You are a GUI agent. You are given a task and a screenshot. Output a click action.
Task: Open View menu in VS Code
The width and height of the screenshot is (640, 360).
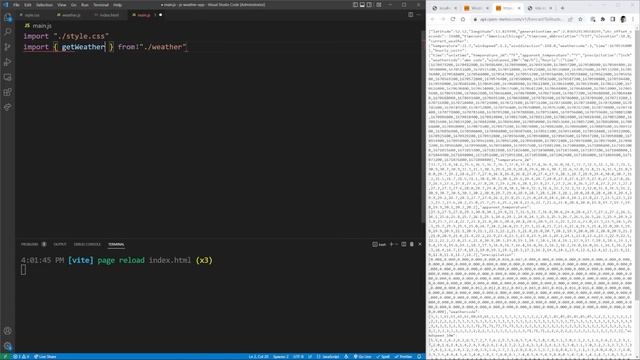62,5
